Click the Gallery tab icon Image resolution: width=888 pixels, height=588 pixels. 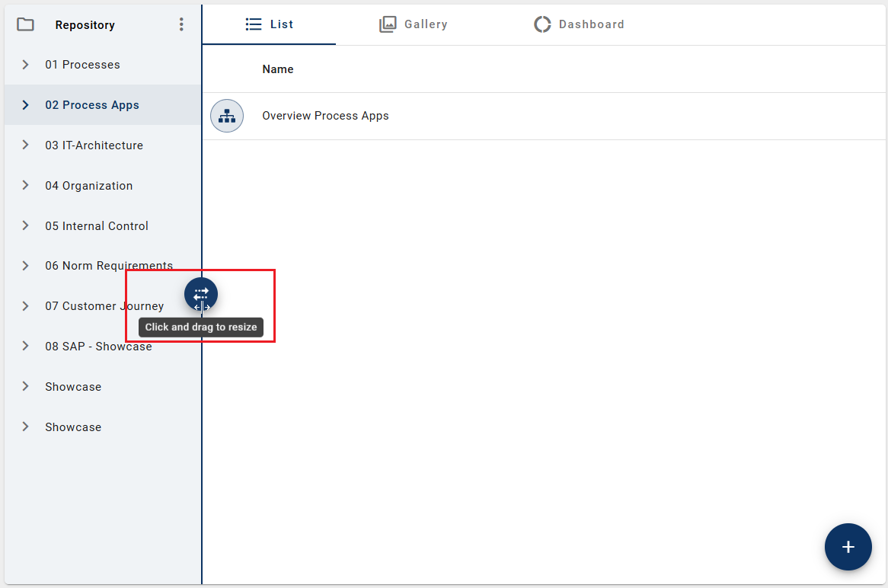388,24
